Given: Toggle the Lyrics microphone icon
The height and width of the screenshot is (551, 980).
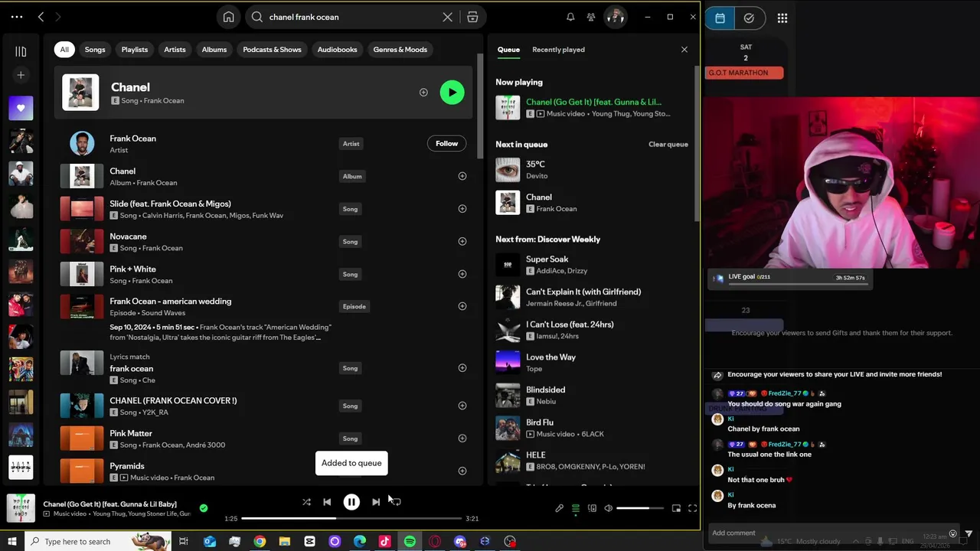Looking at the screenshot, I should (x=559, y=508).
